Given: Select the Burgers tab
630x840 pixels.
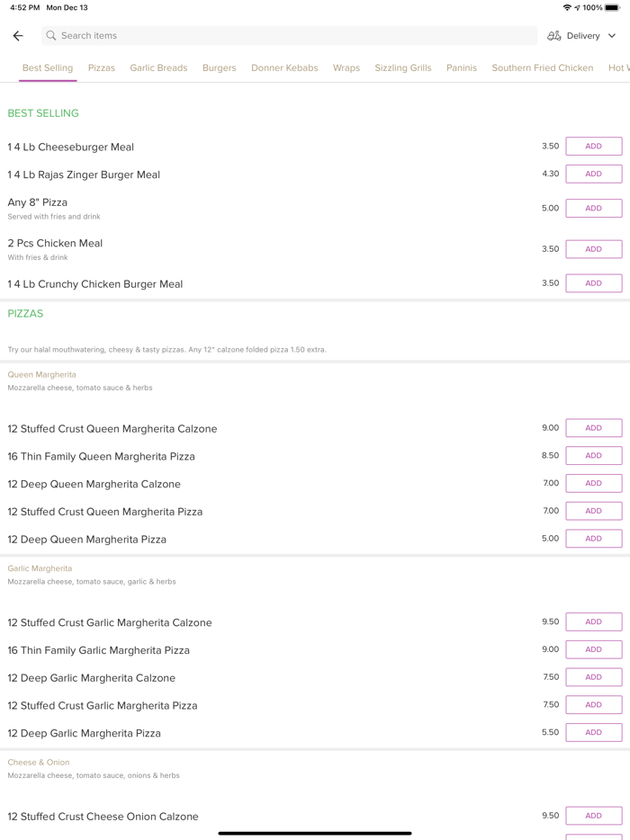Looking at the screenshot, I should (x=219, y=68).
